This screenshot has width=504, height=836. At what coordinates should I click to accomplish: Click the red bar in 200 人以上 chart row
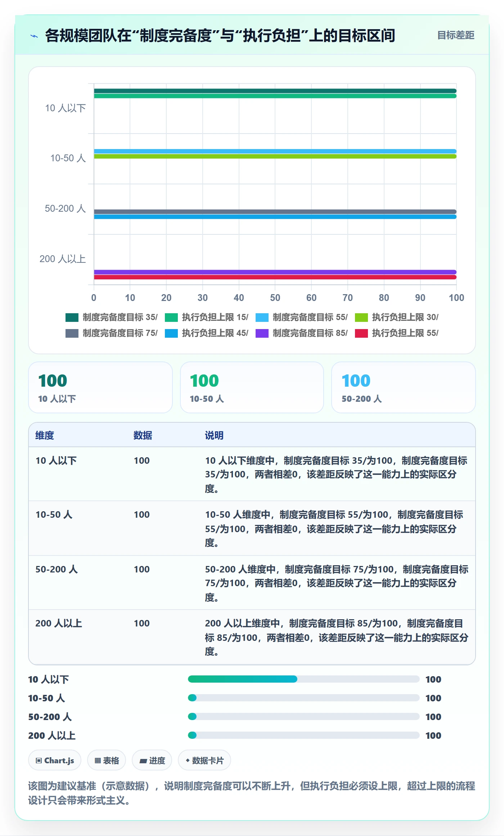(x=275, y=277)
